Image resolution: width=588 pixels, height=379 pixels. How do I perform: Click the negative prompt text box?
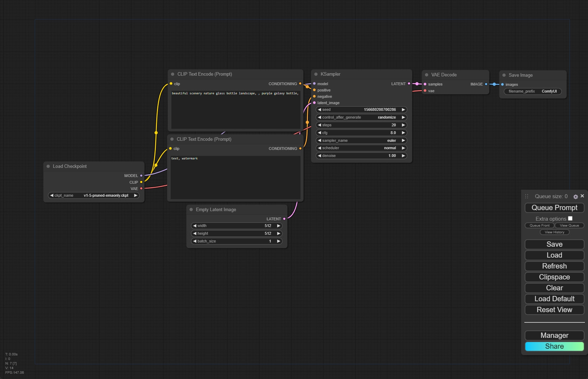click(x=235, y=178)
